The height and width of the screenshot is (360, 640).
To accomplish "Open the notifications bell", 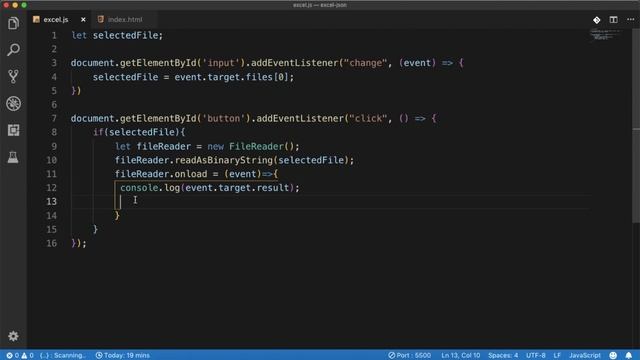I will pos(629,356).
